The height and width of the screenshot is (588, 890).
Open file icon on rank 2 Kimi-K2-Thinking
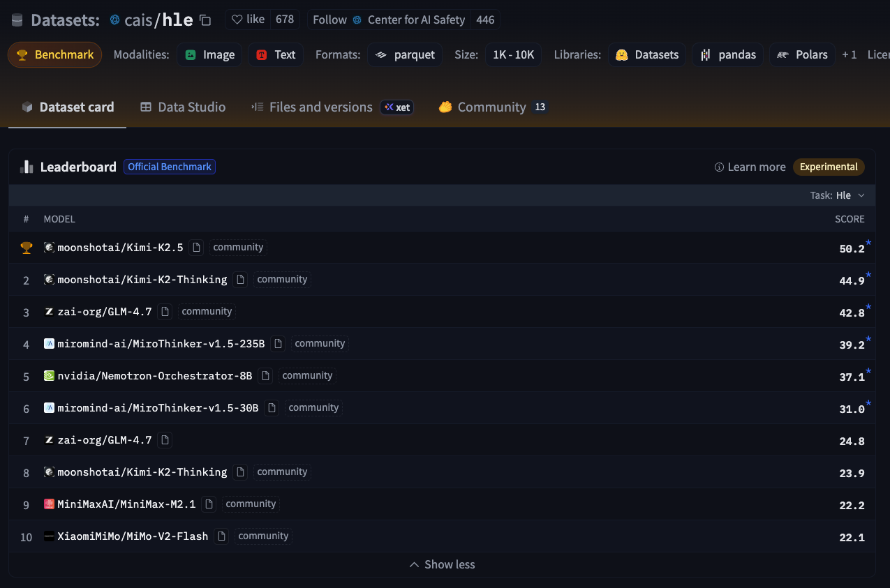[x=240, y=279]
